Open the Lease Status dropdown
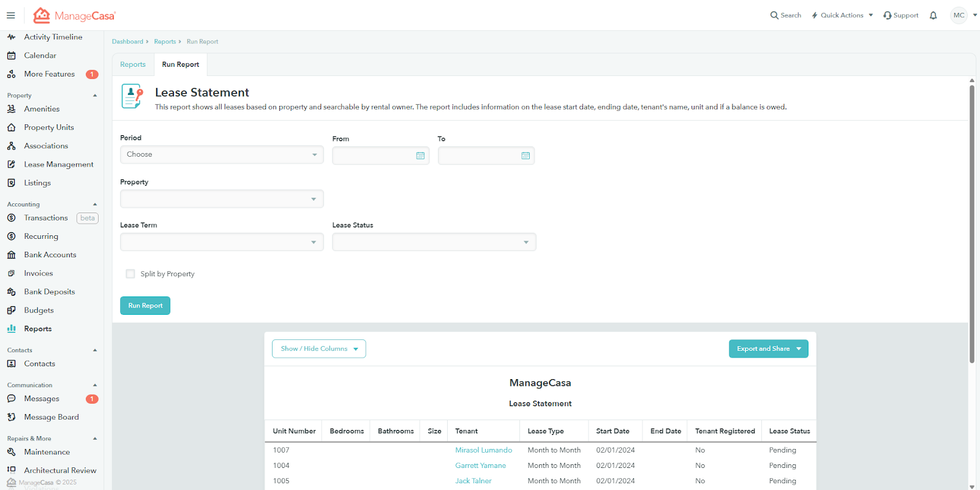980x490 pixels. pos(434,242)
